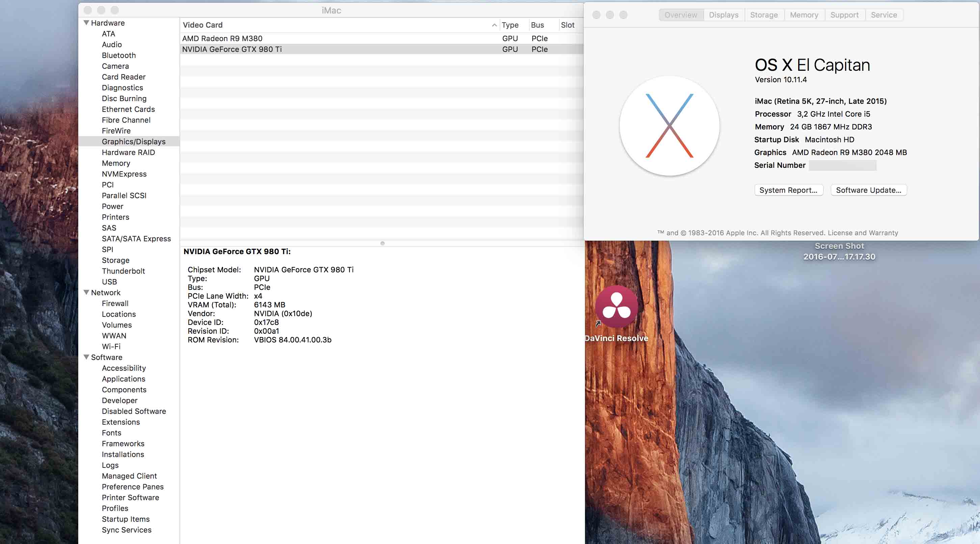Click VRAM value 6143 MB
Screen dimensions: 980x544
tap(269, 305)
